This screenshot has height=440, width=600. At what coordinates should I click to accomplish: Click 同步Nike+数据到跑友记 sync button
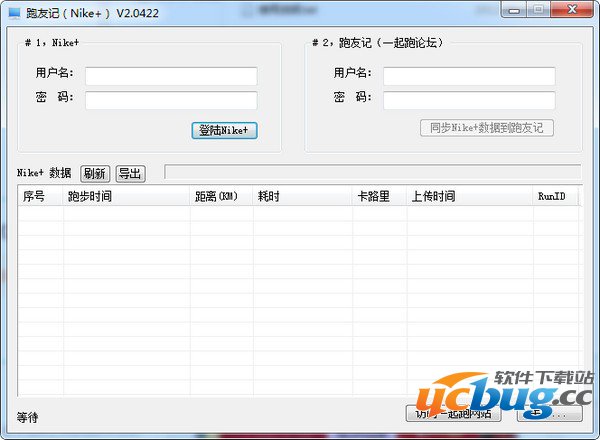point(487,128)
